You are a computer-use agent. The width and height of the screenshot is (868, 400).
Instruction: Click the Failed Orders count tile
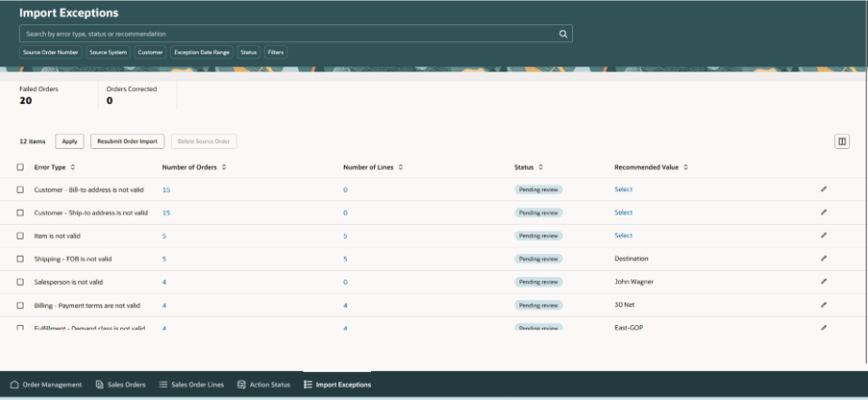click(38, 95)
